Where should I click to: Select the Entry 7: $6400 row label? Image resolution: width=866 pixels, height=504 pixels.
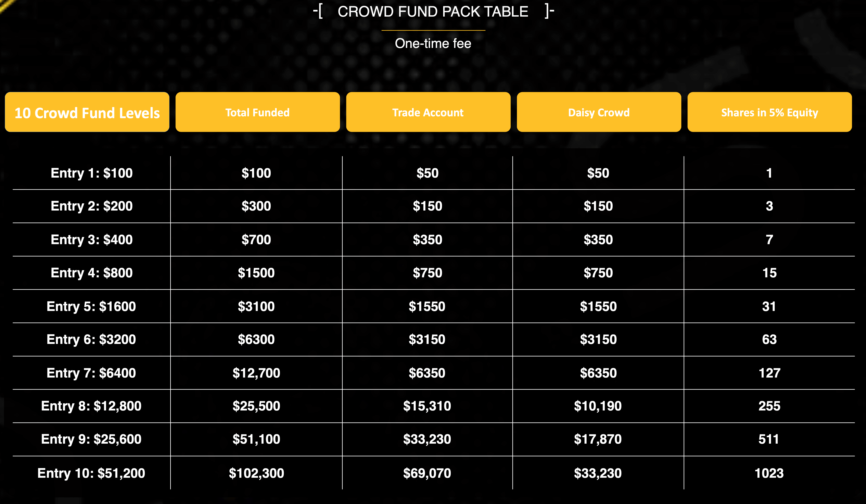[91, 373]
